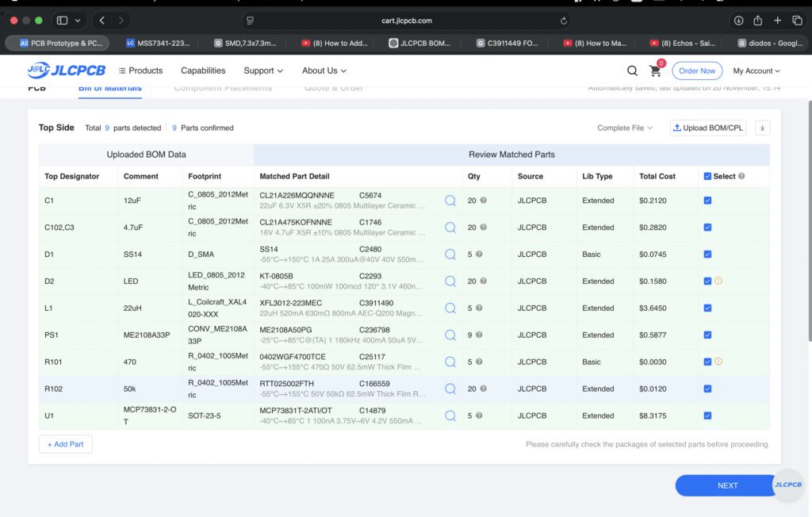The image size is (812, 517).
Task: Open Safari sidebar toggle icon
Action: [63, 21]
